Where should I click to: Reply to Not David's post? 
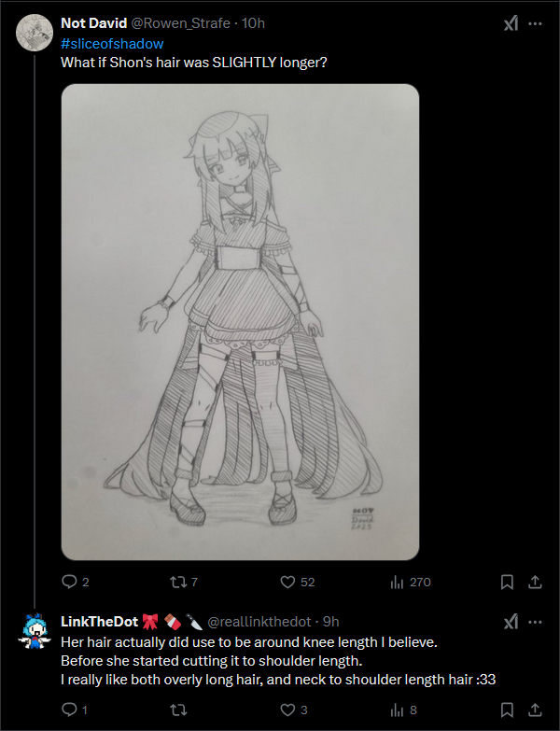point(69,582)
